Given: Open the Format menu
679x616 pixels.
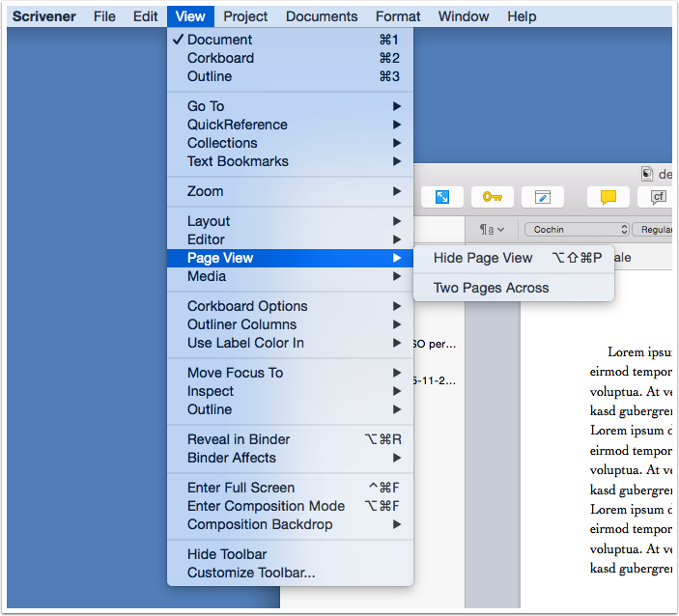Looking at the screenshot, I should 398,16.
